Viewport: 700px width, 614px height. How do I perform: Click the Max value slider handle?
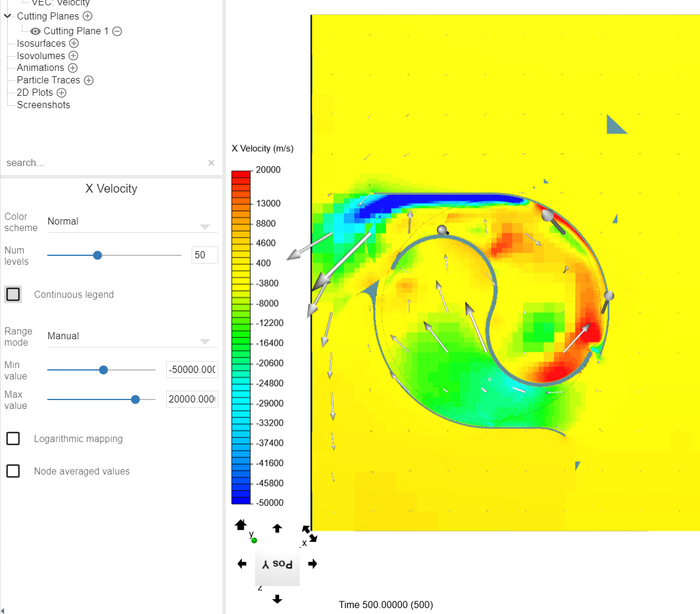tap(135, 399)
